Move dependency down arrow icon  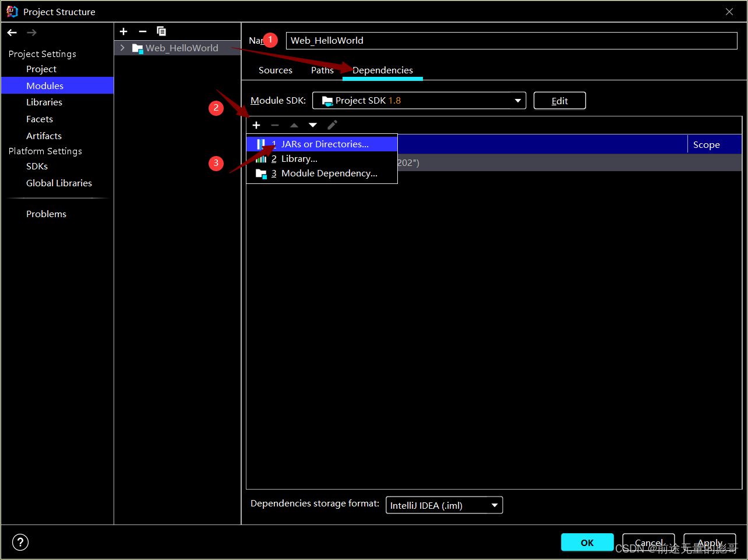click(x=313, y=125)
